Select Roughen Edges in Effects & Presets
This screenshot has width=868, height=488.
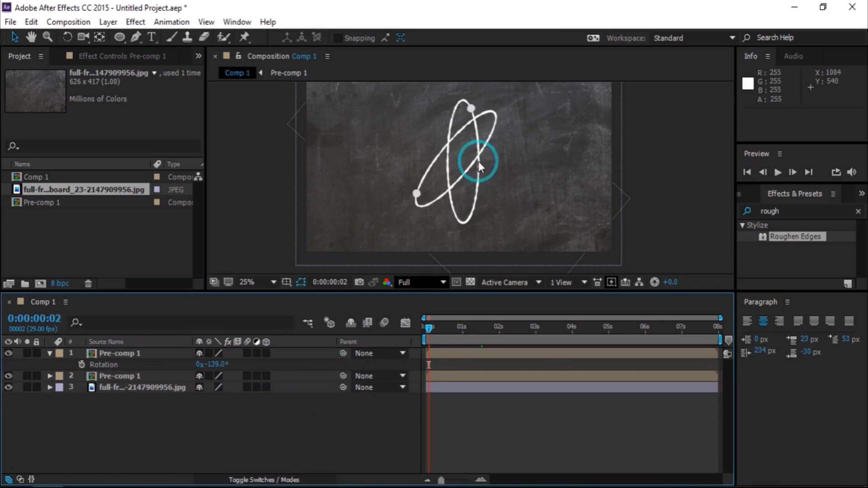coord(796,236)
